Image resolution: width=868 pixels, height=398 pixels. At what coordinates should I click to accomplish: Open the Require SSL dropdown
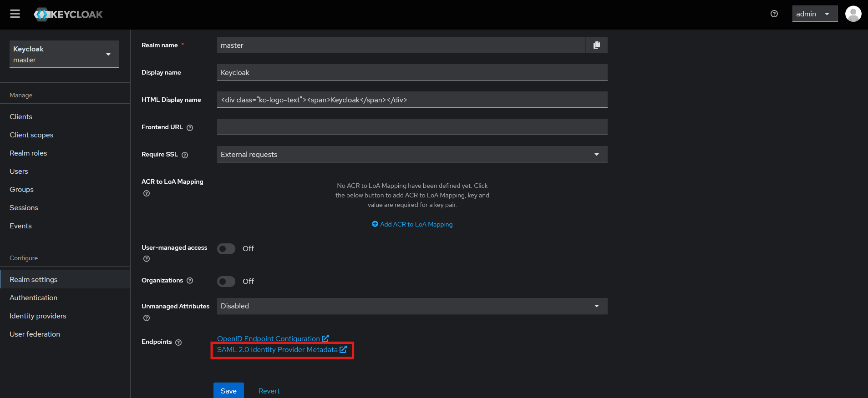(412, 154)
